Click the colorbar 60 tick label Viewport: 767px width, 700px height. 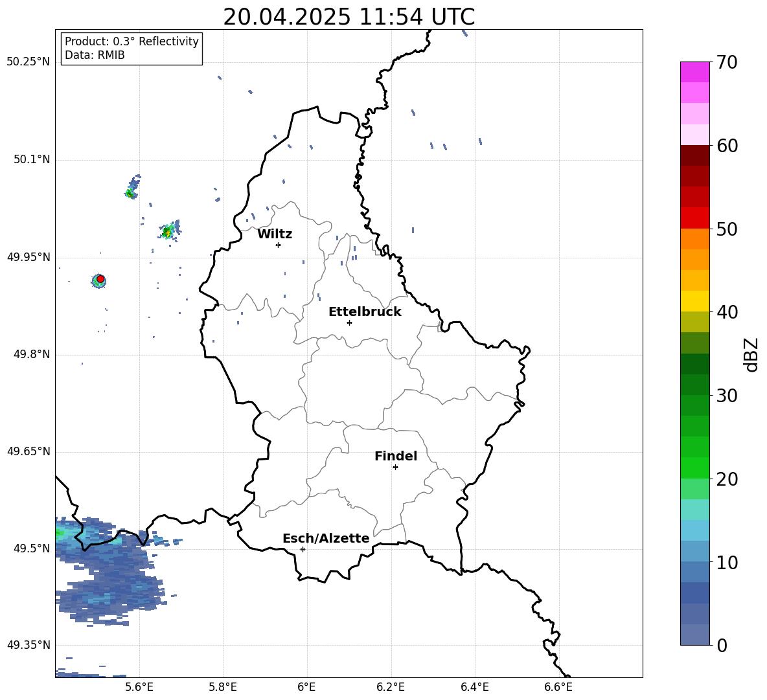click(727, 146)
